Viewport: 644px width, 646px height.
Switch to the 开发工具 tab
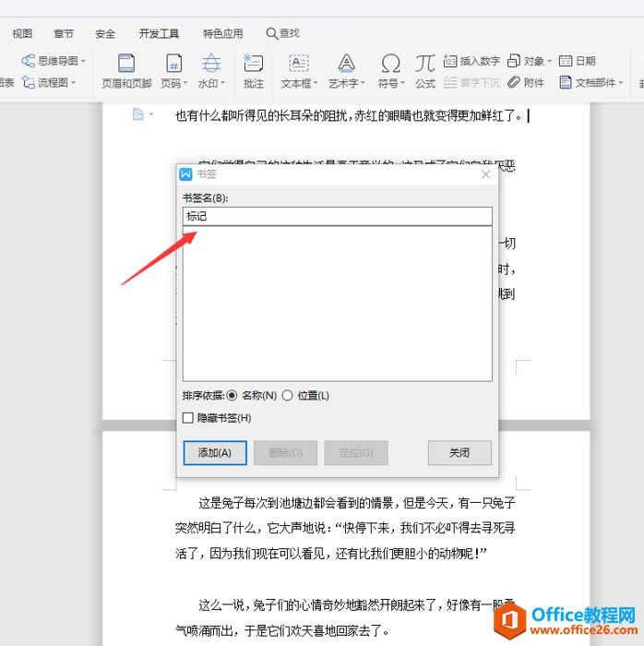click(x=159, y=33)
